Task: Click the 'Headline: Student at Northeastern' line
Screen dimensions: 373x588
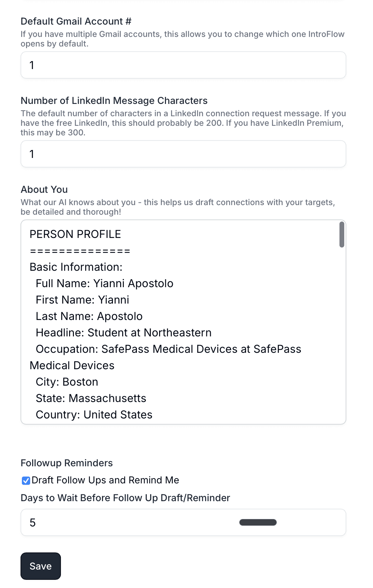Action: 124,333
